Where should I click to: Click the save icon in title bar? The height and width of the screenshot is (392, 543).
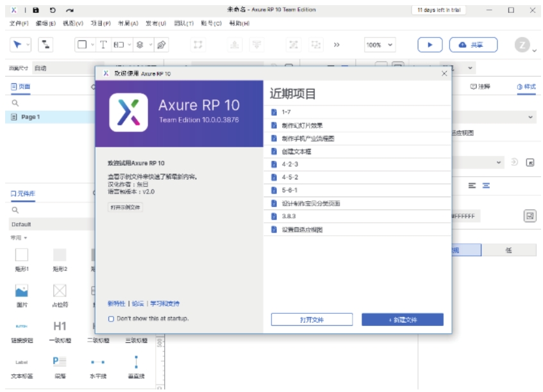pos(36,10)
